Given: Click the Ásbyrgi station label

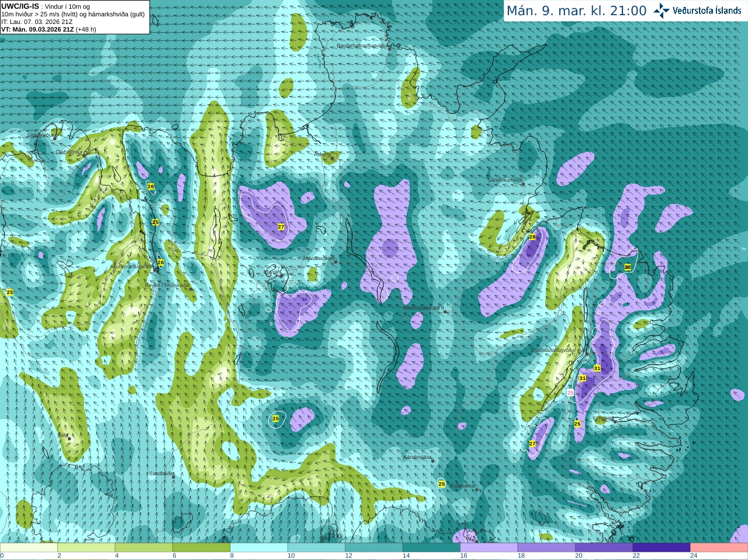Looking at the screenshot, I should (322, 154).
